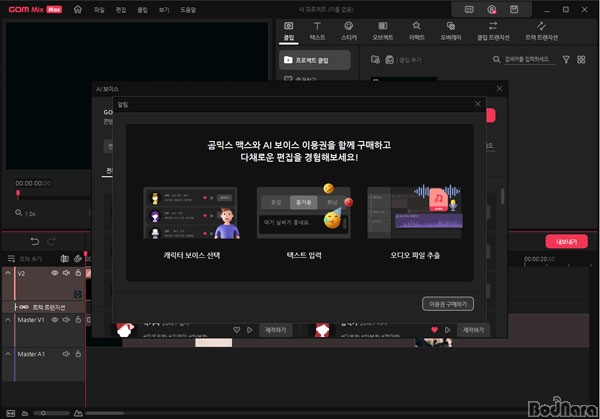Image resolution: width=600 pixels, height=419 pixels.
Task: Toggle the V2 track lock
Action: pyautogui.click(x=78, y=272)
